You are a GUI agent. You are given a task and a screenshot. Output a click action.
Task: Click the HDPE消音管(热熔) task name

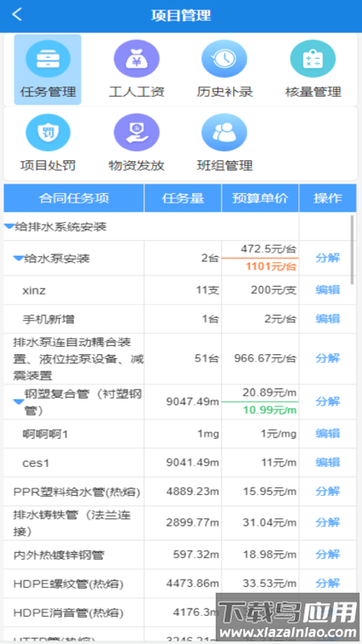point(68,613)
